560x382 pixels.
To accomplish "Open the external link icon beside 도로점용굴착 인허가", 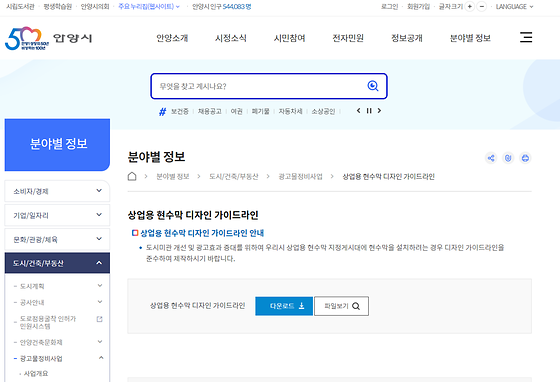I will [x=100, y=319].
